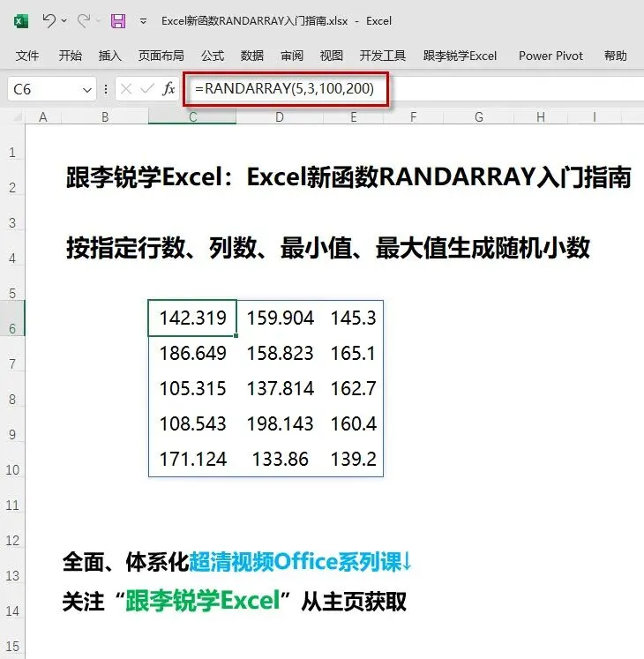Select cell containing 162.7

tap(353, 389)
